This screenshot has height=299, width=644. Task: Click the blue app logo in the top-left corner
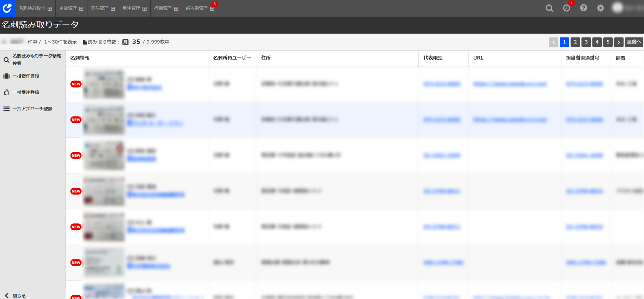pos(7,8)
